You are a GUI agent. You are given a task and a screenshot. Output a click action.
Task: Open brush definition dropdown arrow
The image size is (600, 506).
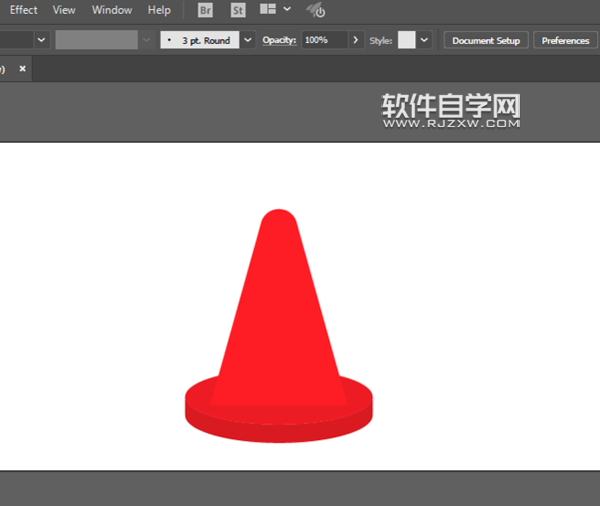248,40
